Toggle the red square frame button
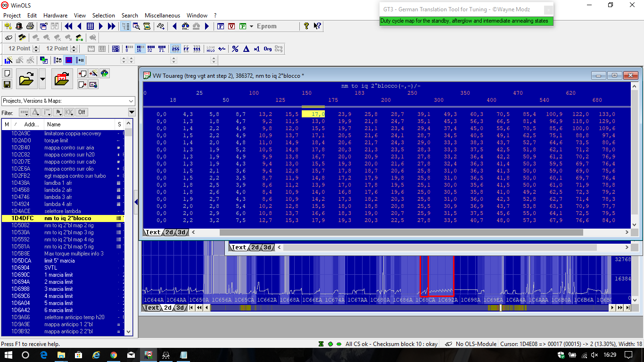 pos(69,60)
